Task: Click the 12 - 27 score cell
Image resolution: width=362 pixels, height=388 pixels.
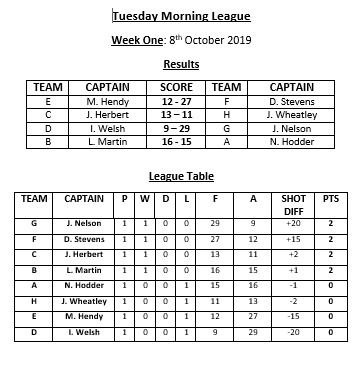Action: coord(176,102)
